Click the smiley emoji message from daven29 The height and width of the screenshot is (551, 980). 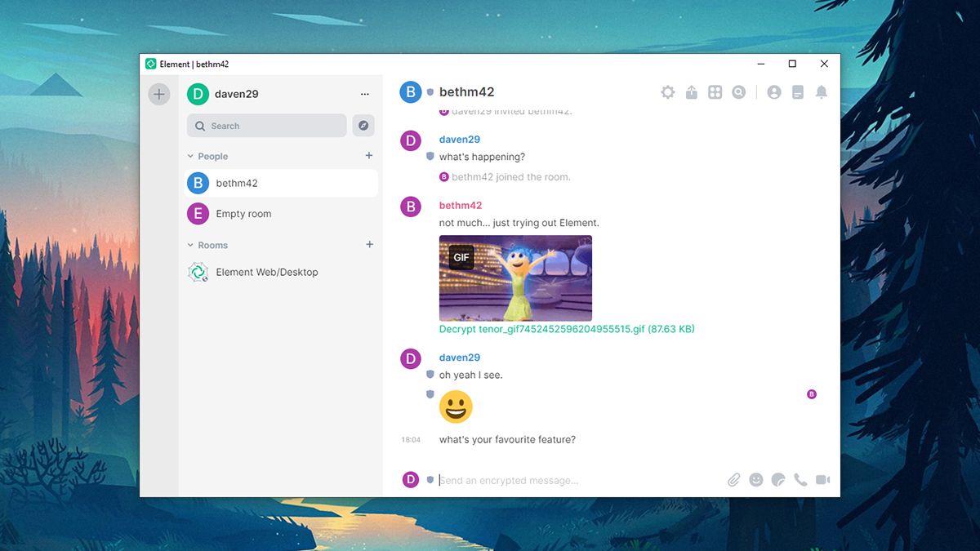pyautogui.click(x=456, y=406)
